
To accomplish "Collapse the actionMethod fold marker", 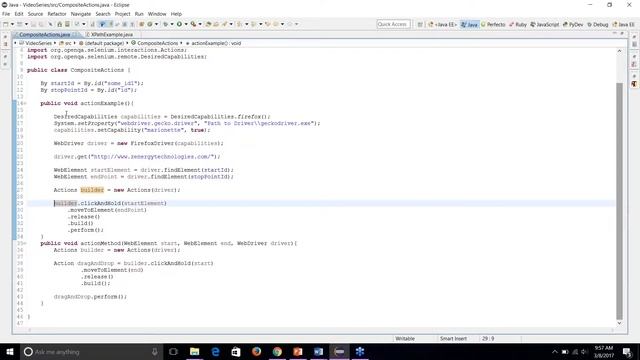I will point(24,243).
